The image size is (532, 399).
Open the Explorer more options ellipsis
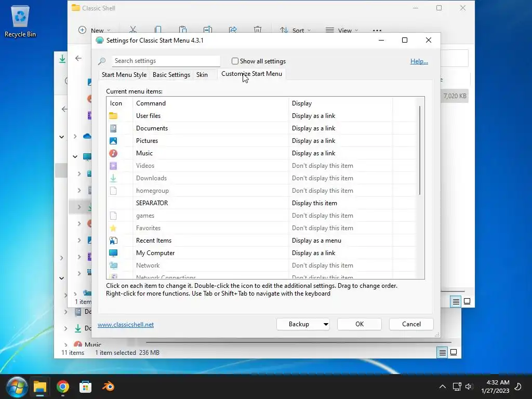[377, 30]
